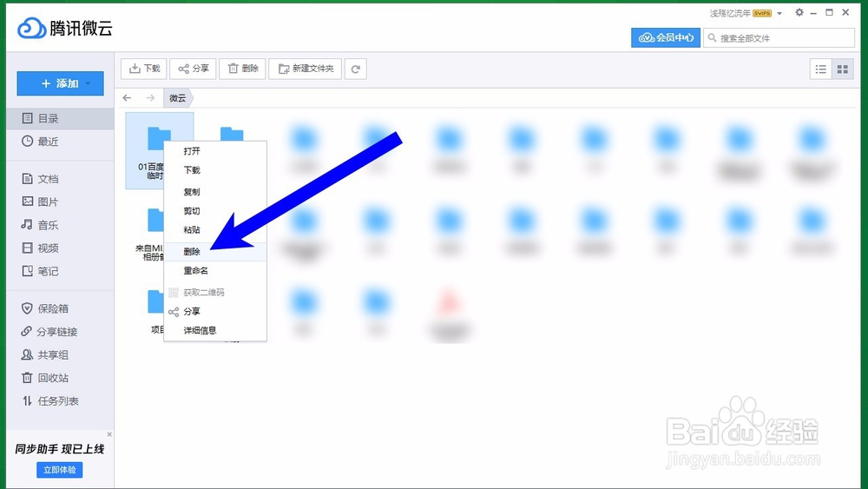The image size is (868, 489).
Task: Open the settings gear icon
Action: point(799,12)
